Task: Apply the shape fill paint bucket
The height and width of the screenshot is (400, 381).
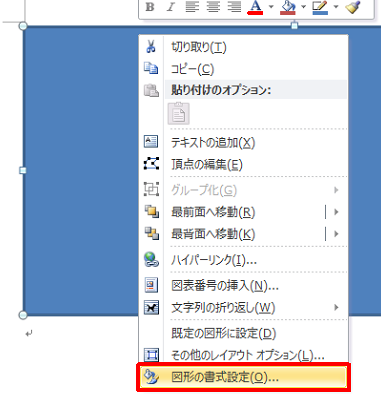Action: click(x=288, y=7)
